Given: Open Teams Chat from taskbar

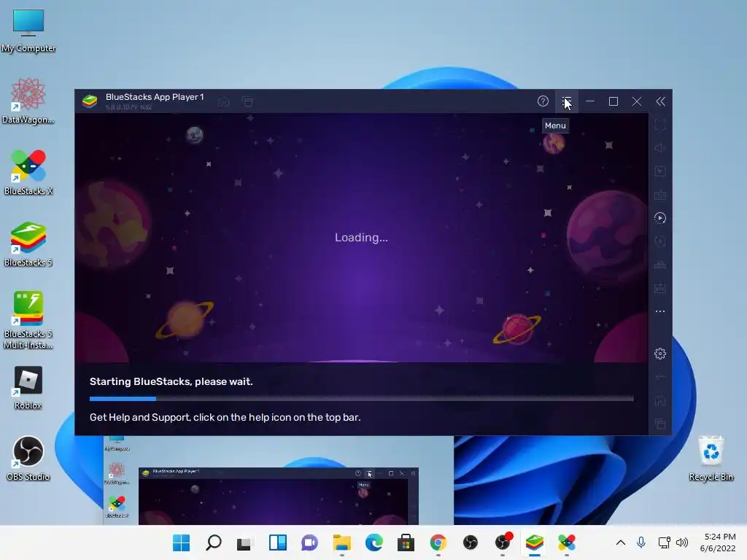Looking at the screenshot, I should click(x=309, y=542).
